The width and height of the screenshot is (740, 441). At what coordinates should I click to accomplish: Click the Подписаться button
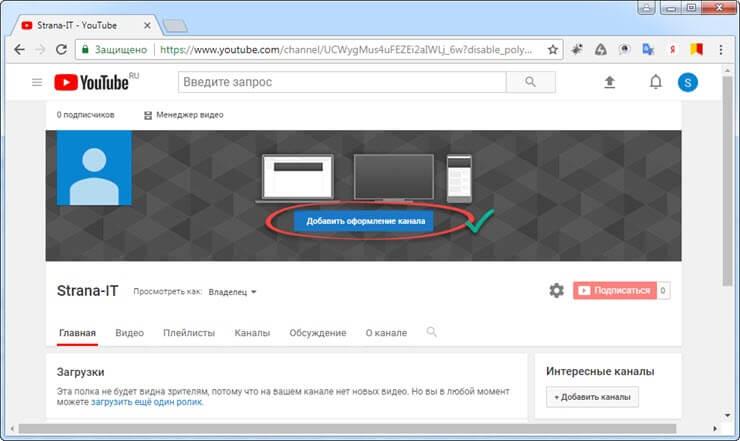[615, 290]
